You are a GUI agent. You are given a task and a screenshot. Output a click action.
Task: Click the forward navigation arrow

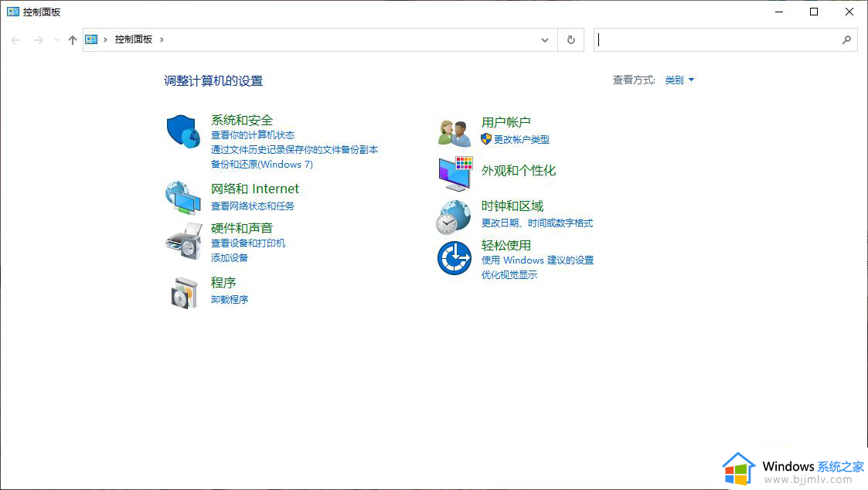click(38, 40)
